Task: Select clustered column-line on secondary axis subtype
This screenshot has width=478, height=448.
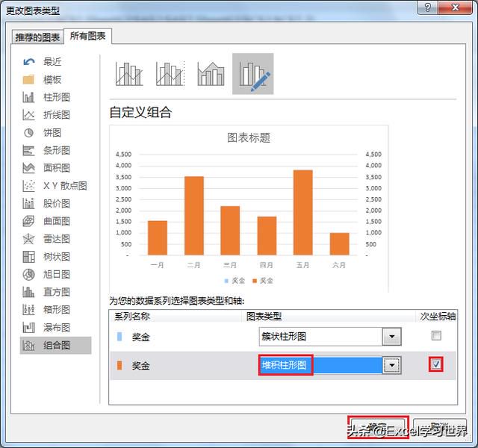Action: pyautogui.click(x=170, y=74)
